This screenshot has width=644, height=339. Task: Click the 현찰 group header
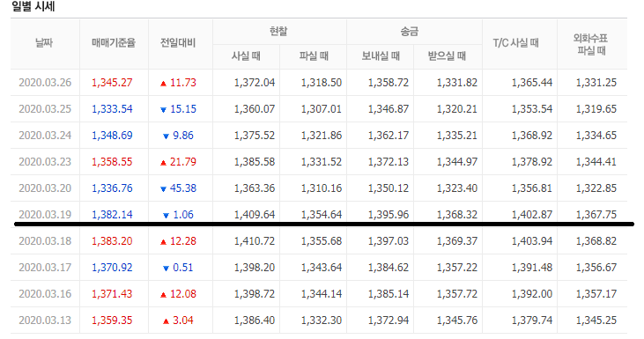click(x=279, y=31)
